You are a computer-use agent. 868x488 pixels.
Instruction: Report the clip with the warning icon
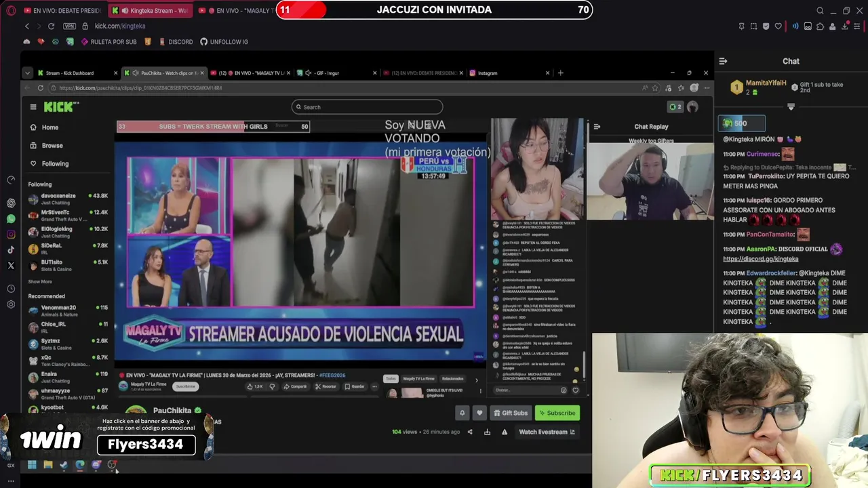pos(504,432)
